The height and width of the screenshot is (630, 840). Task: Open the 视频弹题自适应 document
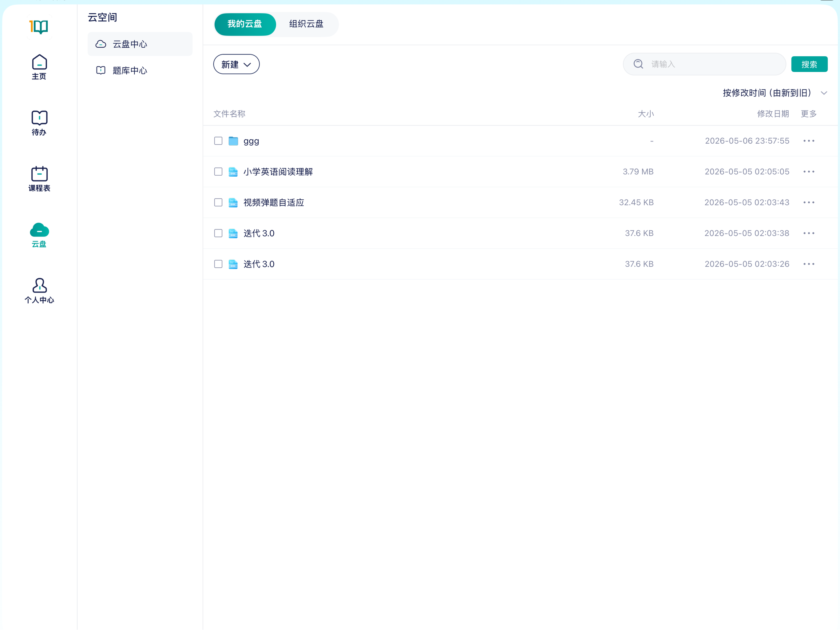coord(273,202)
